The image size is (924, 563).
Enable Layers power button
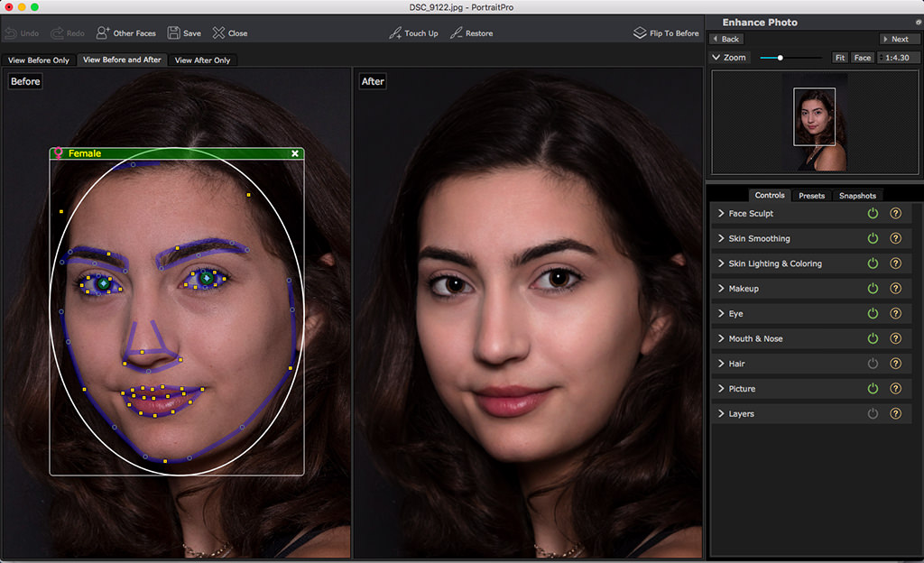(x=873, y=413)
